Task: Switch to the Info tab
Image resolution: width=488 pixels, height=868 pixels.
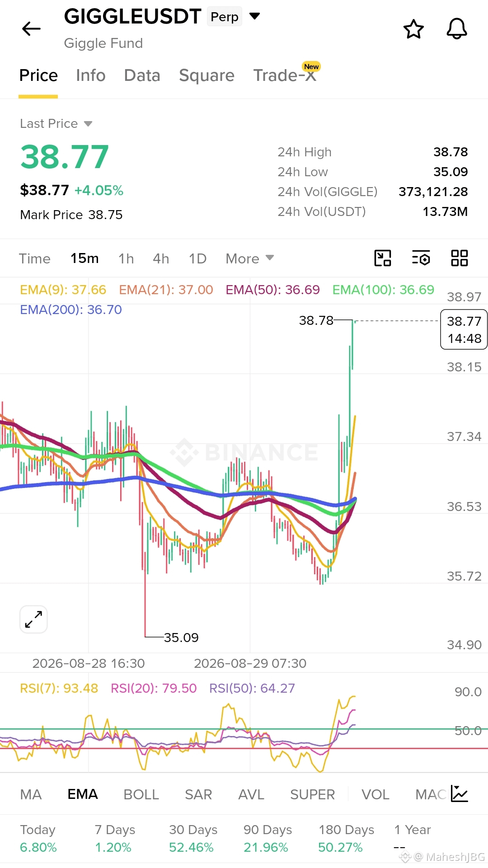Action: pos(91,75)
